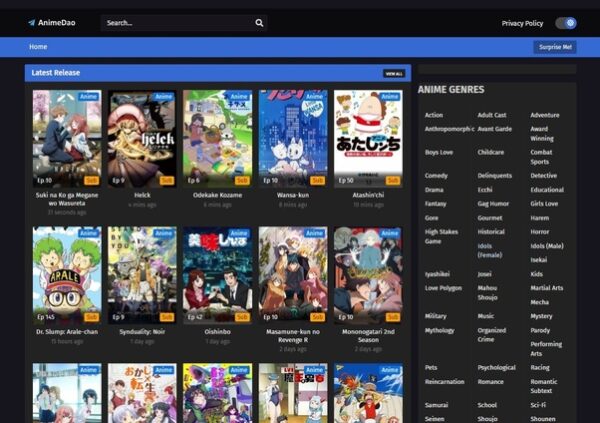Select the Iyashikei genre

[x=437, y=274]
